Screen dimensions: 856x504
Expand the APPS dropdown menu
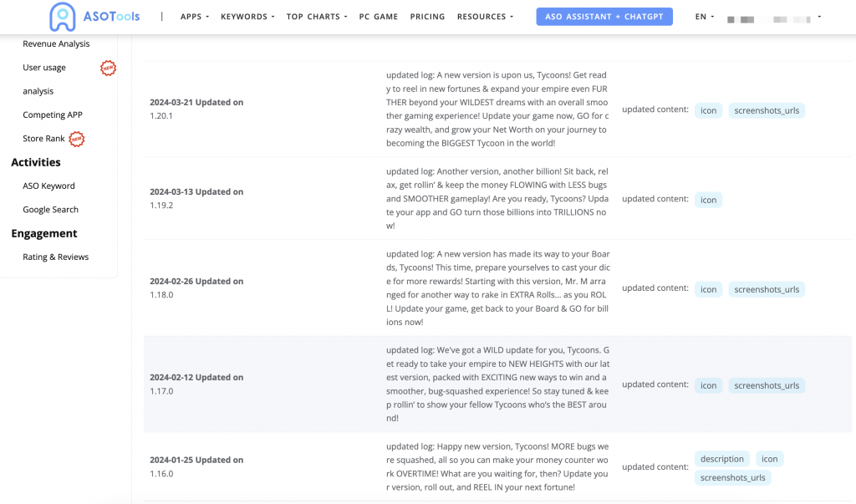click(x=195, y=17)
